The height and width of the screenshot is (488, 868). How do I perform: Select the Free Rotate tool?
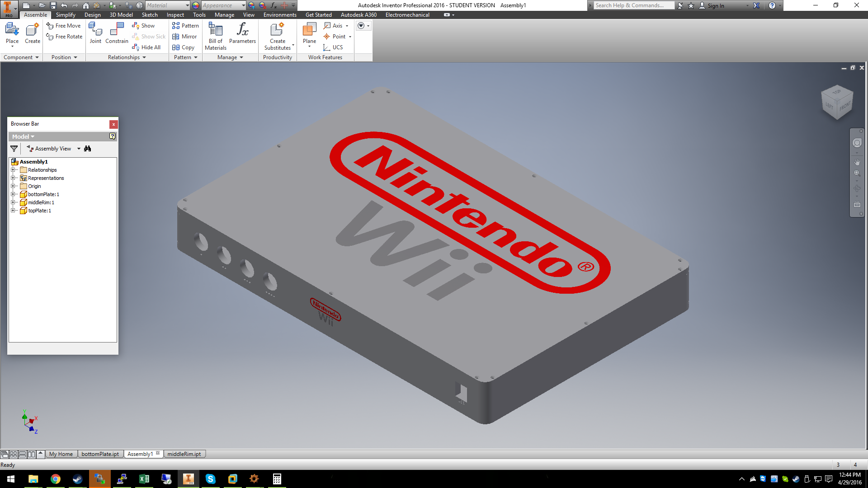click(64, 37)
